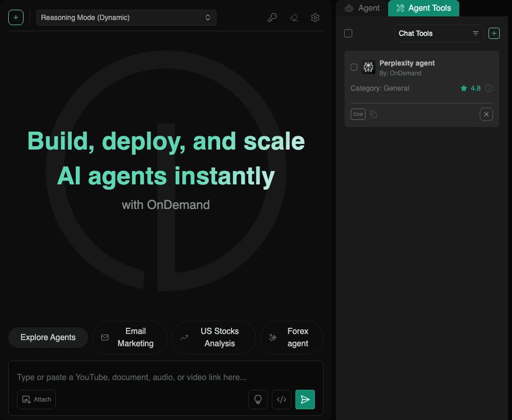Click the By: OnDemand text

400,73
